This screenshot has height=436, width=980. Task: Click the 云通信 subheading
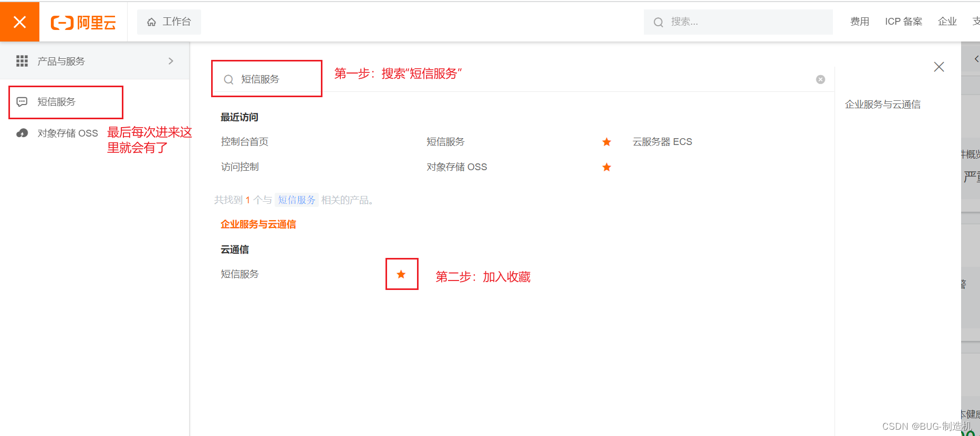point(235,250)
